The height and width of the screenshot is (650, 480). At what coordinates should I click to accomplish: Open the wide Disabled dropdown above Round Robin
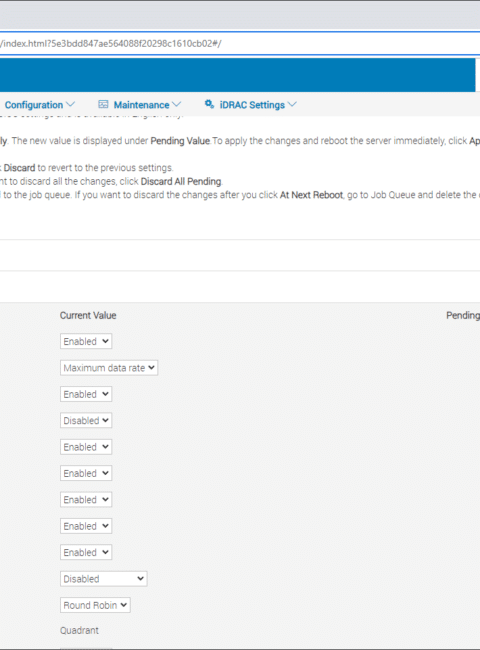[x=104, y=579]
